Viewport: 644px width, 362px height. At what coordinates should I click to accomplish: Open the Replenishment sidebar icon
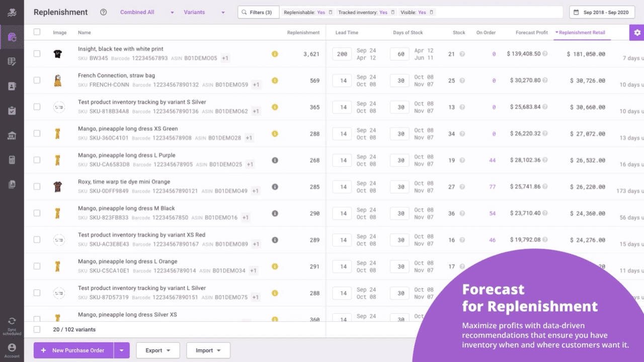(11, 36)
